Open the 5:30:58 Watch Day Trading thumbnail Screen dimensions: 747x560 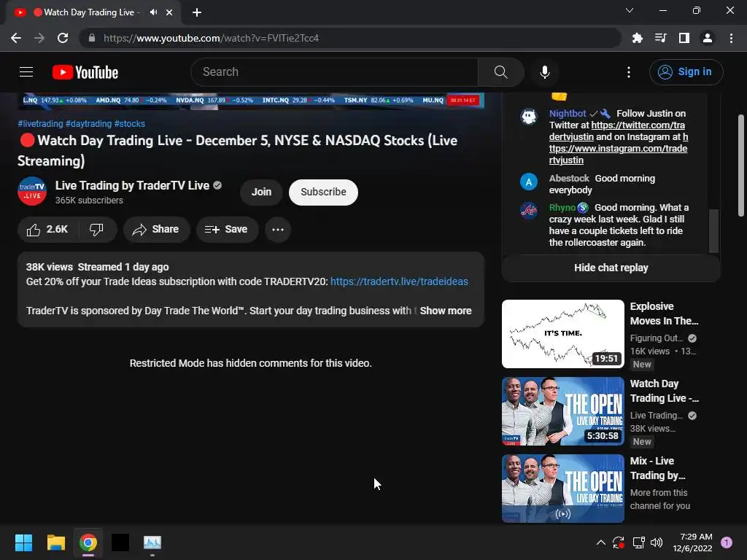point(562,411)
